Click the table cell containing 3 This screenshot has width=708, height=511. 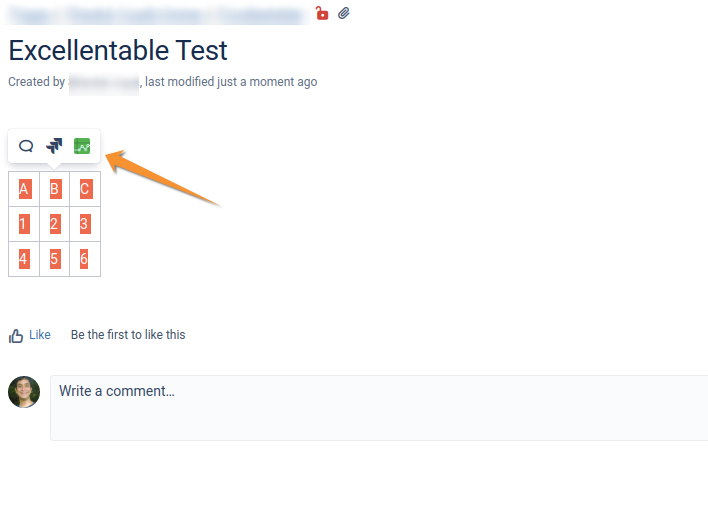pos(85,224)
